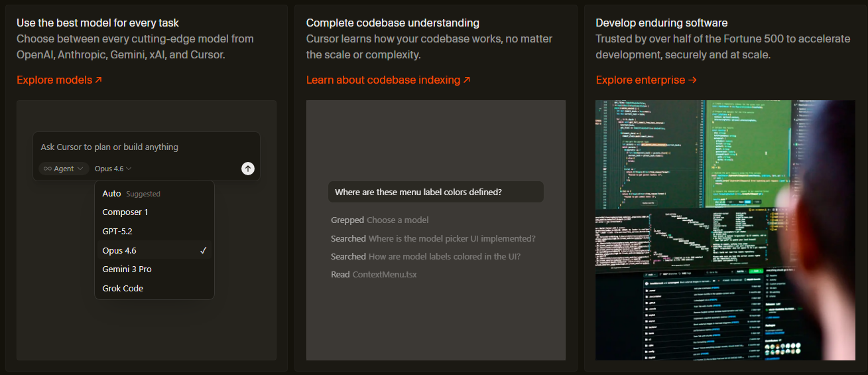
Task: Click the arrow icon after Explore models
Action: pos(99,80)
